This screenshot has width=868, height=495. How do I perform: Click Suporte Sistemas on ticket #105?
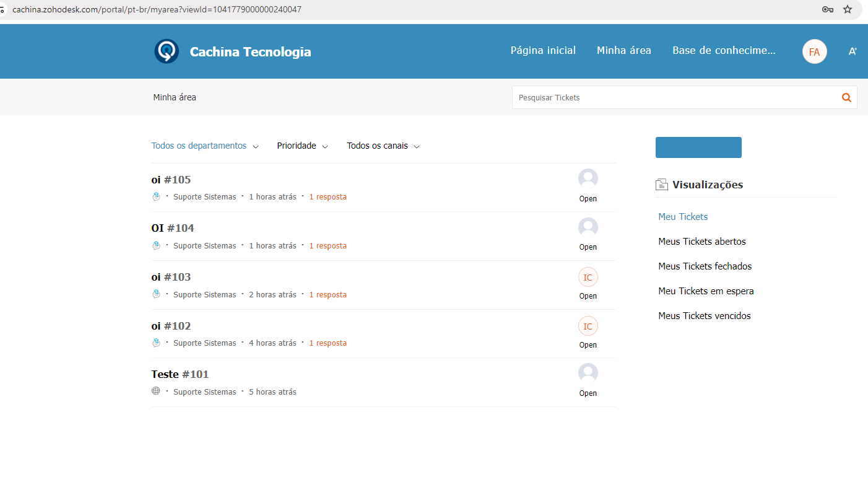click(x=205, y=197)
